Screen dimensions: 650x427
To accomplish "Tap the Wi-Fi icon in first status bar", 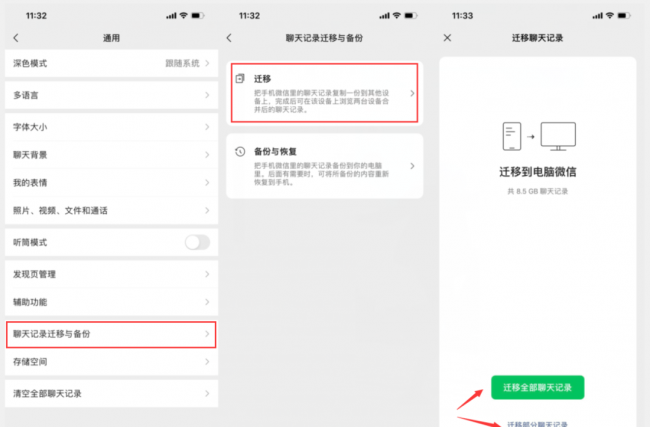I will coord(183,16).
